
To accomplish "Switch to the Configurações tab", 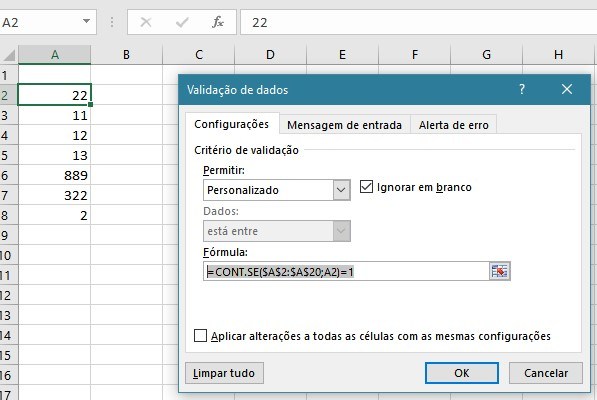I will click(x=231, y=124).
